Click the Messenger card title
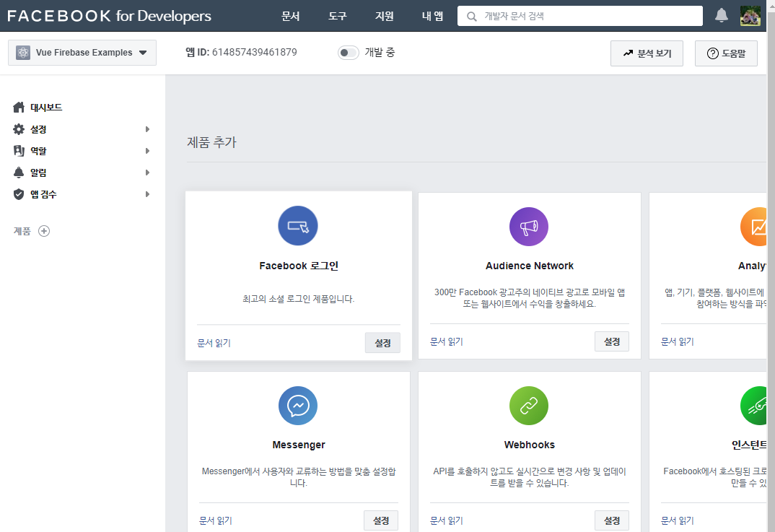Viewport: 775px width, 532px height. [x=299, y=445]
